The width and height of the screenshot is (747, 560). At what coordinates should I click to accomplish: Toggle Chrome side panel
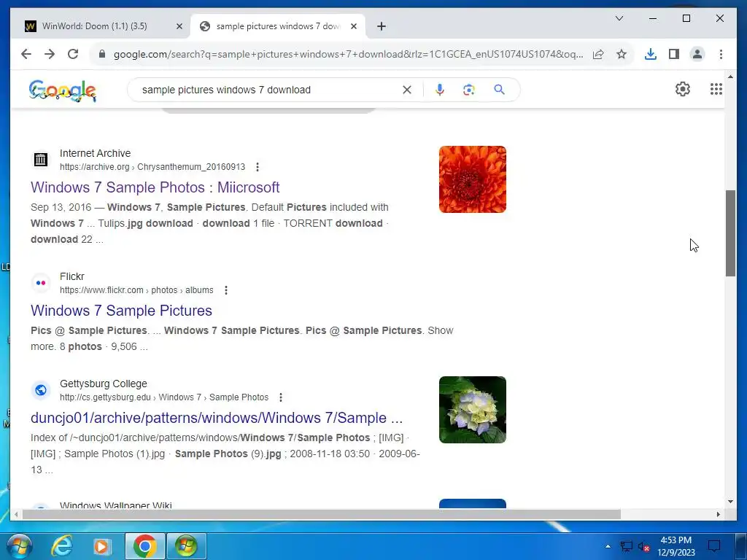tap(673, 54)
